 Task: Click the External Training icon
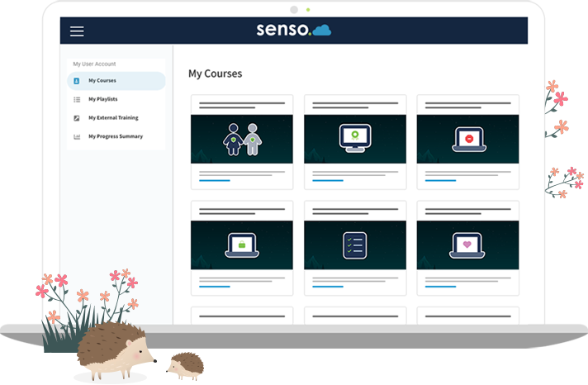[77, 118]
